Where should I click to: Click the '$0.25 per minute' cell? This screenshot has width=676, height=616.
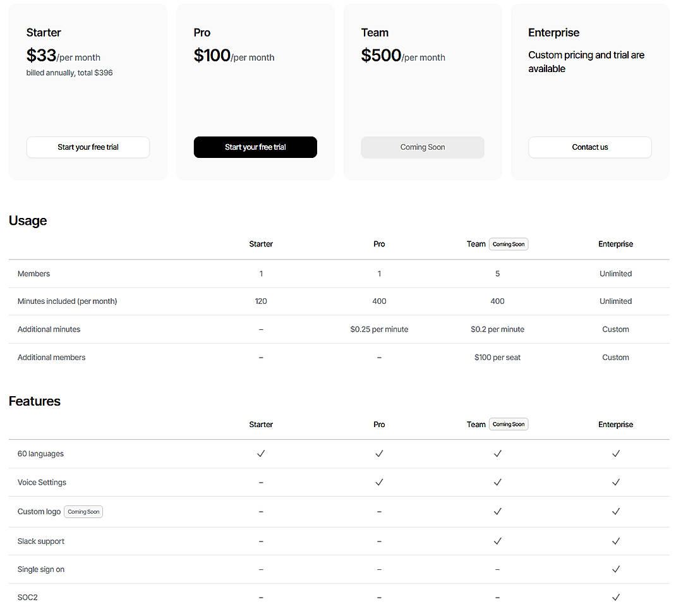pos(379,329)
